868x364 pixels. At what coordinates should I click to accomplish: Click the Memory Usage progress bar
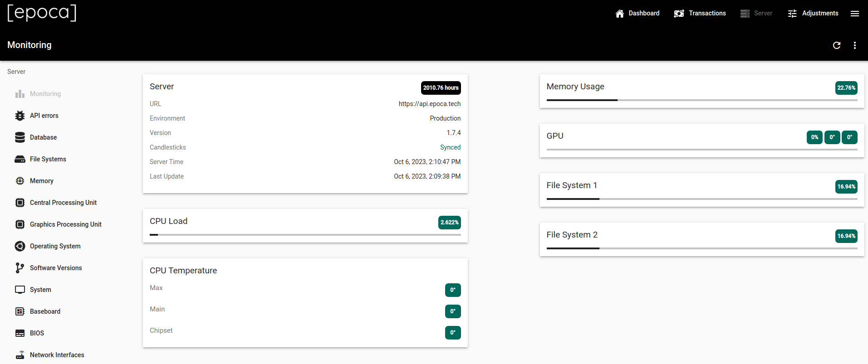[x=702, y=100]
